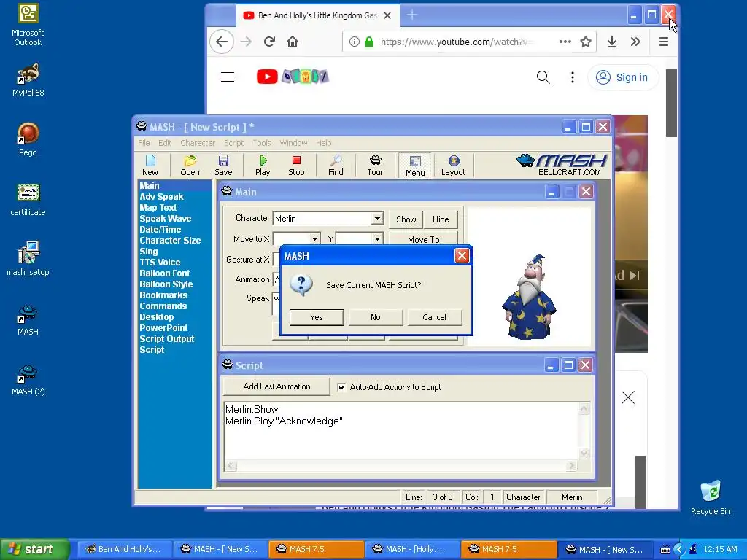The width and height of the screenshot is (747, 560).
Task: Open the Character menu
Action: tap(198, 143)
